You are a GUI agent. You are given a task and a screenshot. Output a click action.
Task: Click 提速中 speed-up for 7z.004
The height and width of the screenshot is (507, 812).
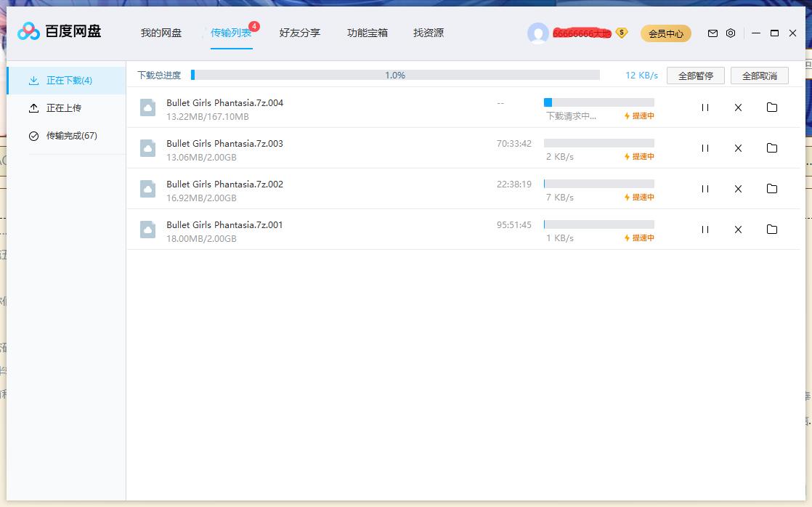click(639, 116)
